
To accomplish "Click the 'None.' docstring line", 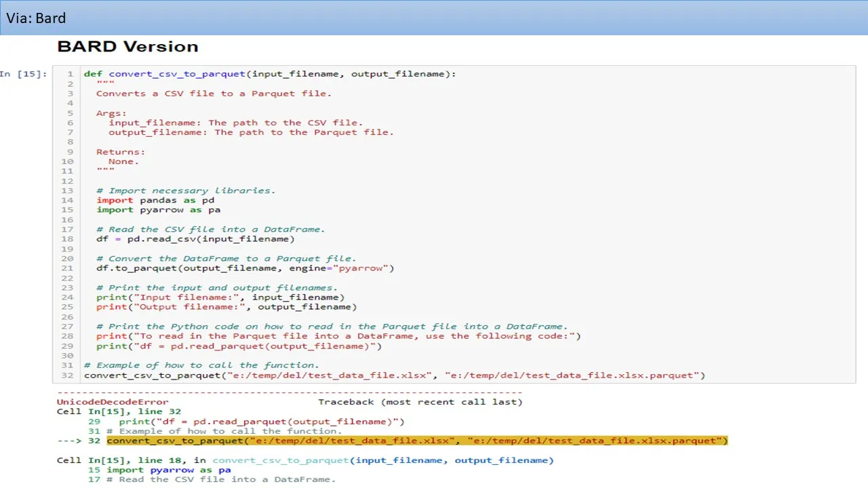I will (x=123, y=161).
